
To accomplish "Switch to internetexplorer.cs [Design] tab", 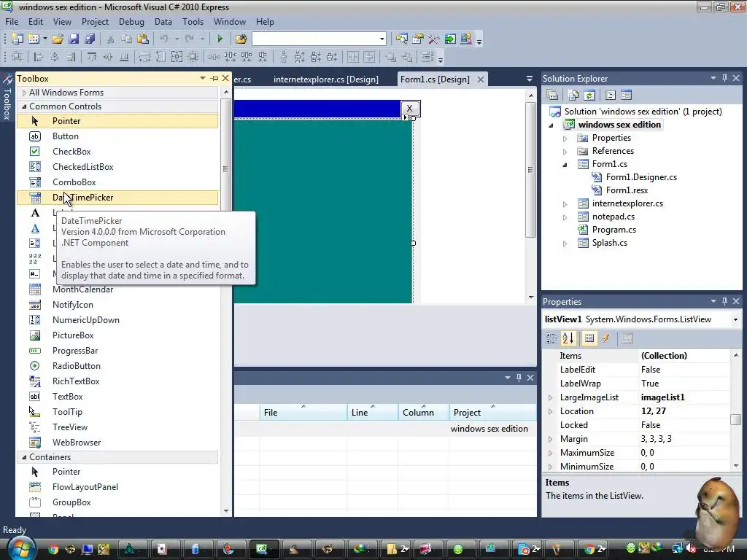I will (x=326, y=79).
